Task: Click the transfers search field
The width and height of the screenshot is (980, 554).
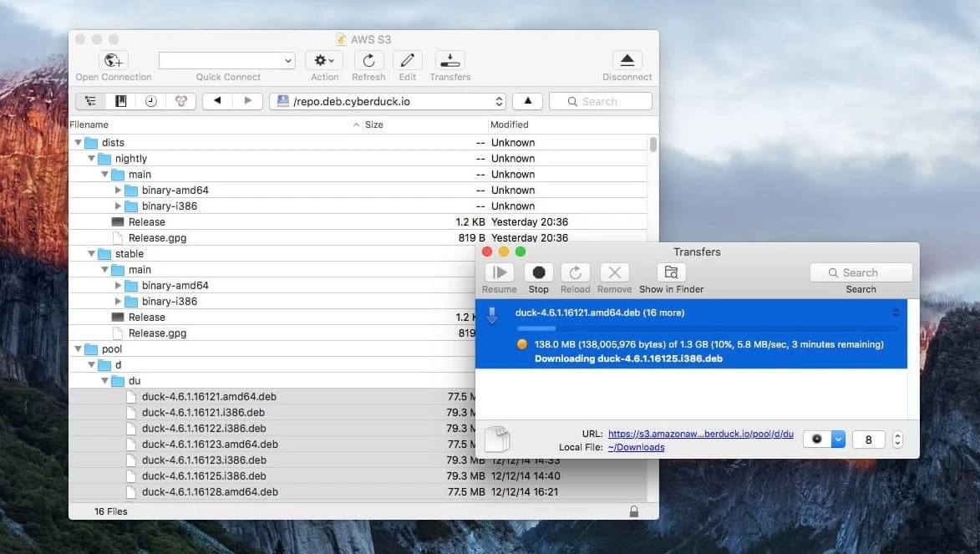Action: 861,272
